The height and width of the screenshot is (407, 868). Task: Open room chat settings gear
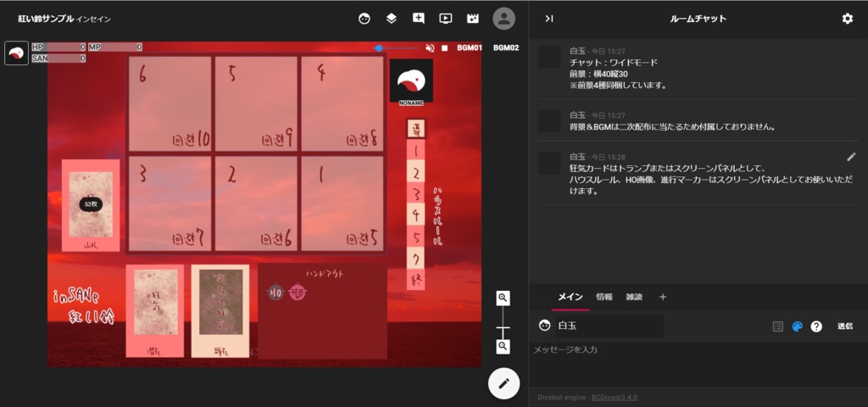(x=848, y=19)
